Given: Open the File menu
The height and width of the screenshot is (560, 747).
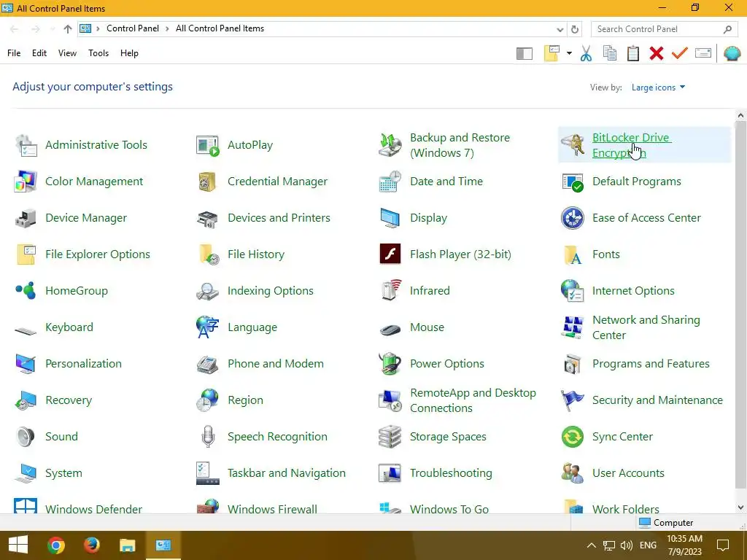Looking at the screenshot, I should pyautogui.click(x=14, y=53).
